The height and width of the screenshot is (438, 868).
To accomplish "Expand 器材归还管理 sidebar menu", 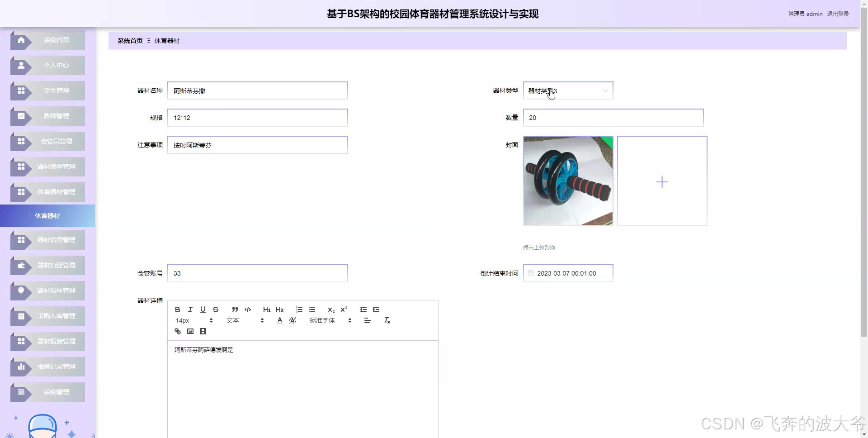I will point(47,265).
